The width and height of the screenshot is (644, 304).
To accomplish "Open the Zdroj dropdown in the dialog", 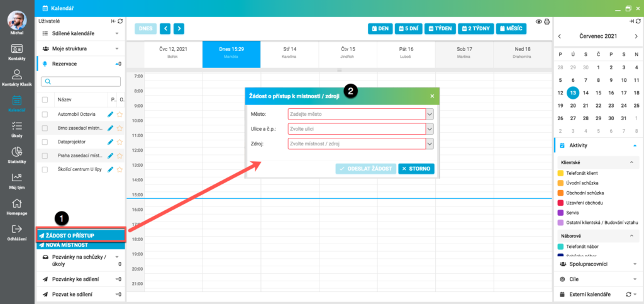I will point(430,144).
